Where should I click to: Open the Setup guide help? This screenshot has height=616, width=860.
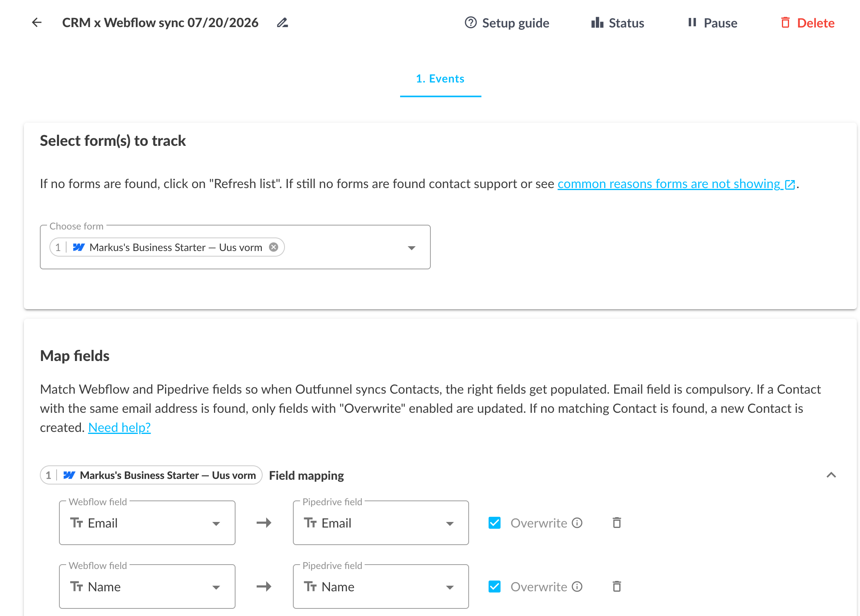[x=507, y=23]
